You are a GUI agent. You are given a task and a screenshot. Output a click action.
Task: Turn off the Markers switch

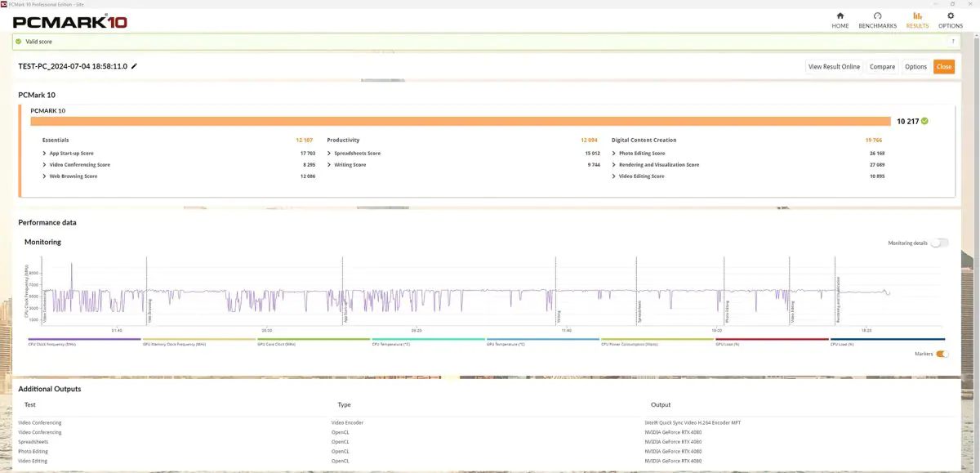tap(942, 354)
